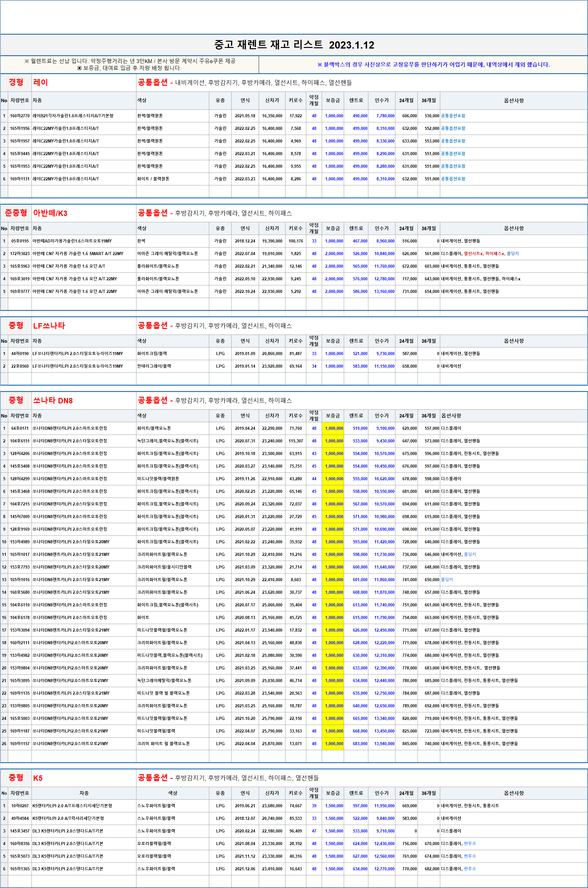This screenshot has width=588, height=888.
Task: Click car number 169하1157
Action: pyautogui.click(x=20, y=744)
